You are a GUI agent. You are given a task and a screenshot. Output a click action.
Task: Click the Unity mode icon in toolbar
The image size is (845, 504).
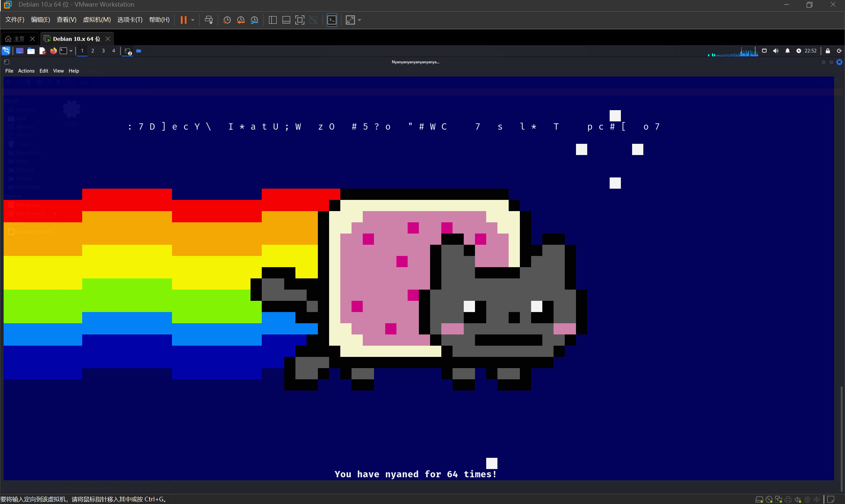coord(314,20)
